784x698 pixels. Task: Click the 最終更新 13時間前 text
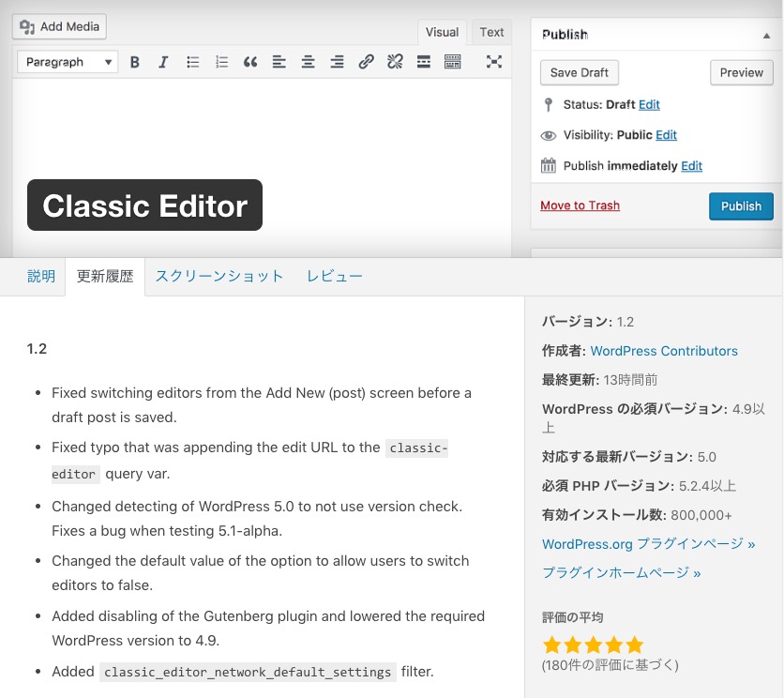600,380
